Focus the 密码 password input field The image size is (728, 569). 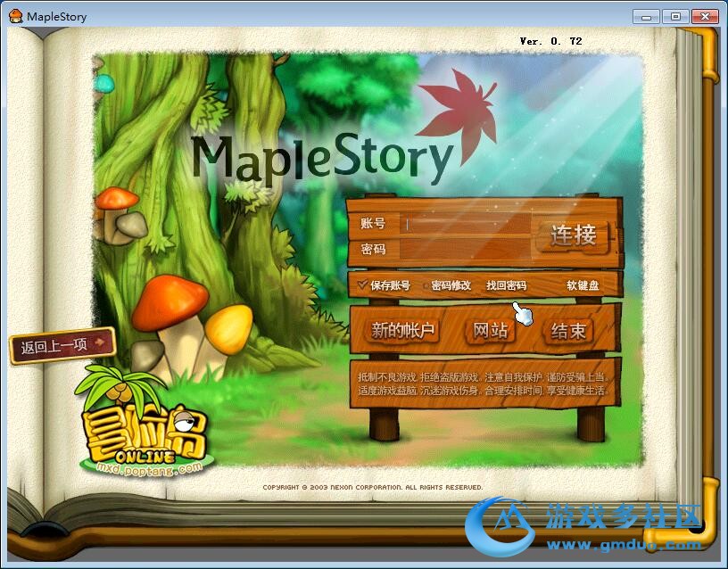tap(465, 249)
